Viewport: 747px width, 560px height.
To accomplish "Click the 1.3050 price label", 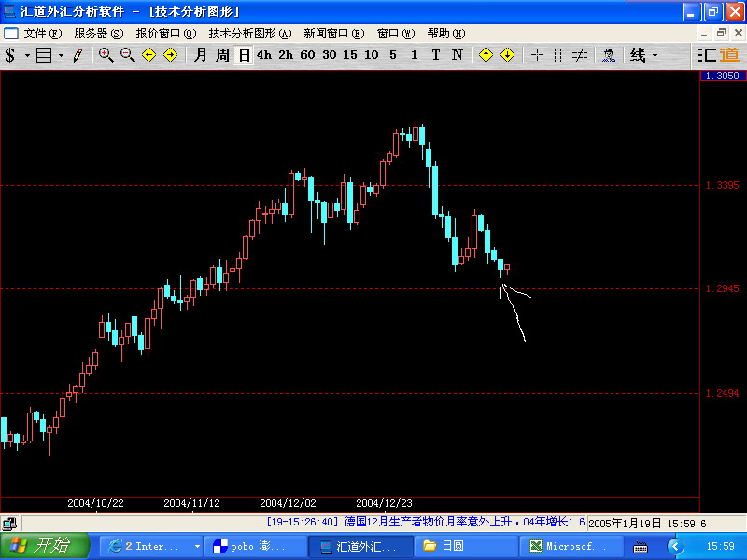I will [723, 76].
